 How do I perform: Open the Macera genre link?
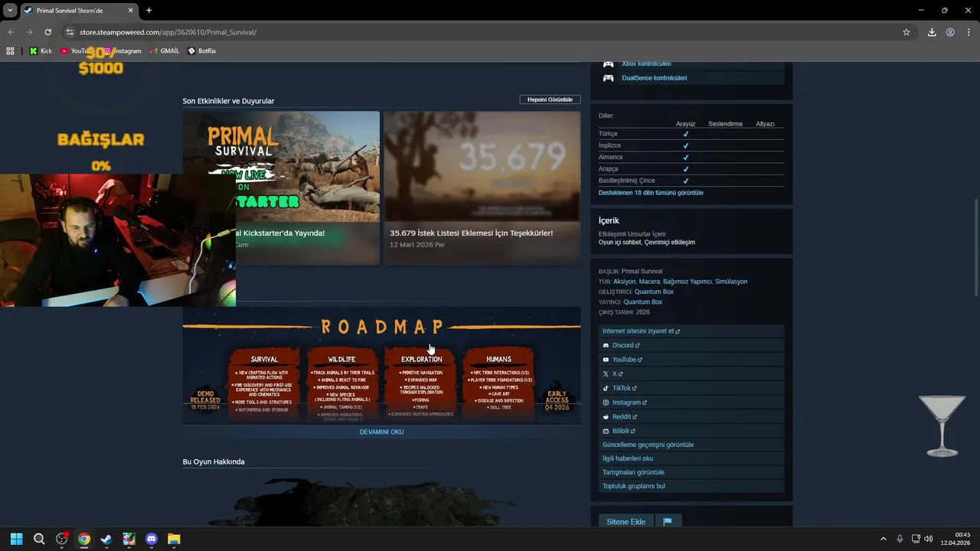tap(649, 282)
